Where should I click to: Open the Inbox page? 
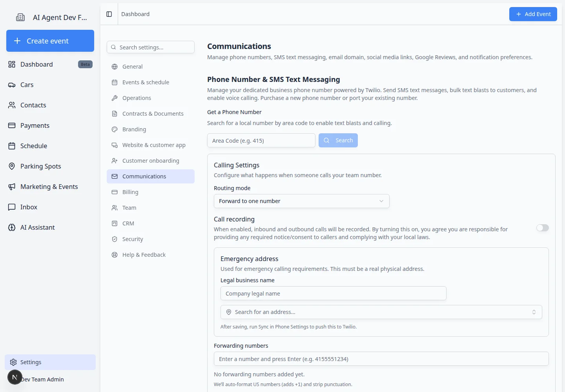(x=50, y=207)
